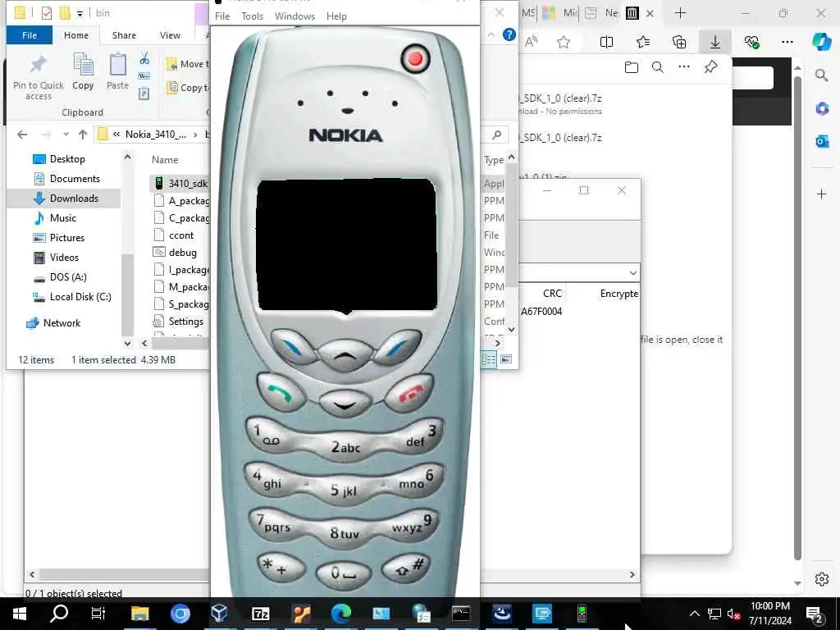This screenshot has width=840, height=630.
Task: Open Windows Start menu
Action: coord(20,614)
